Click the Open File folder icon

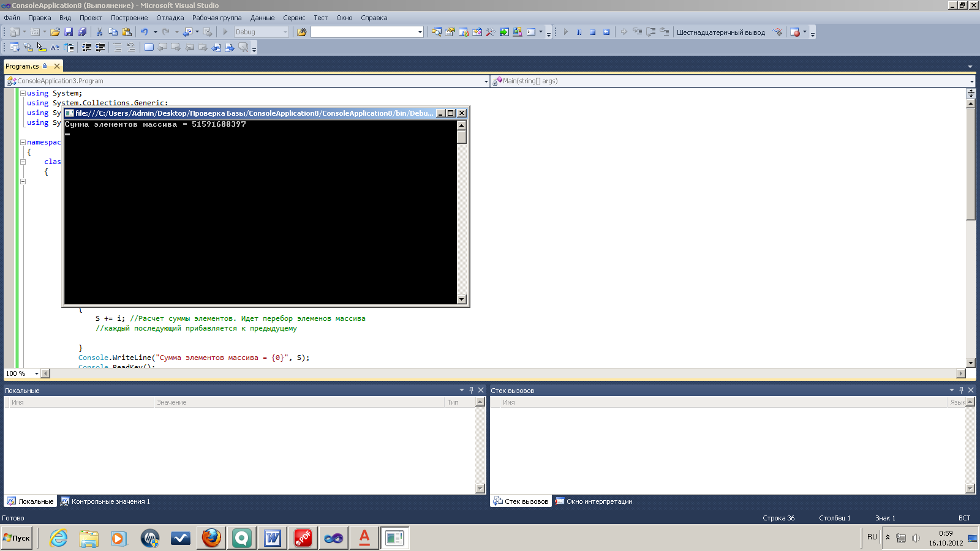pyautogui.click(x=55, y=32)
